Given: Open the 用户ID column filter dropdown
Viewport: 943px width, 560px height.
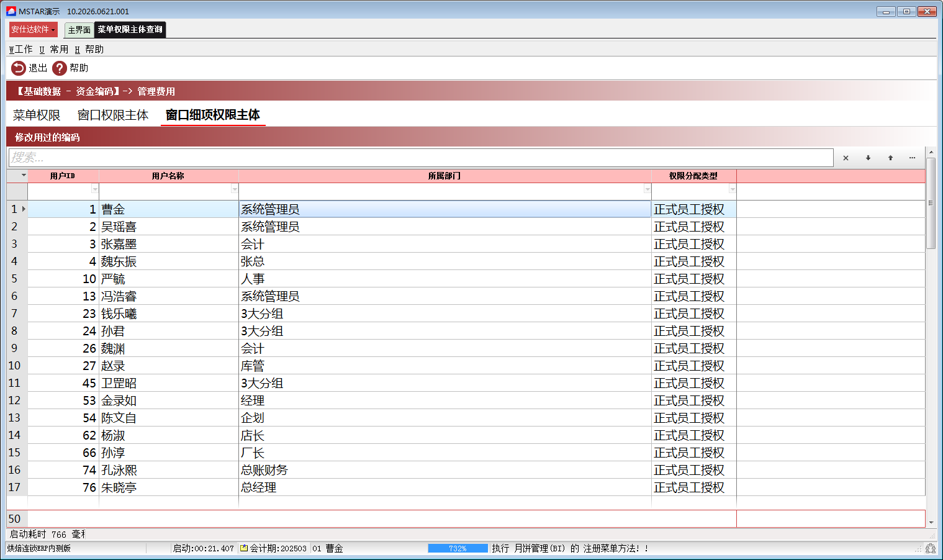Looking at the screenshot, I should 95,189.
